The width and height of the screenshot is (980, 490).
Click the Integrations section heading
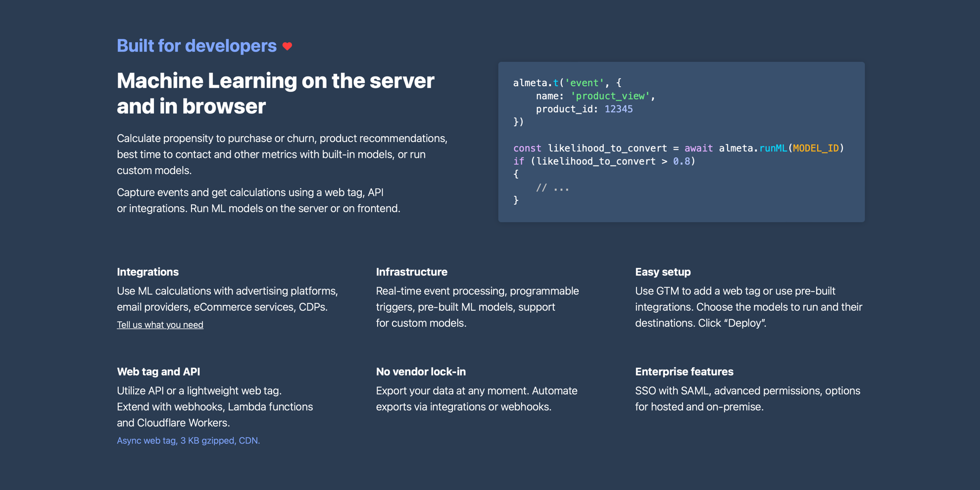pos(147,272)
